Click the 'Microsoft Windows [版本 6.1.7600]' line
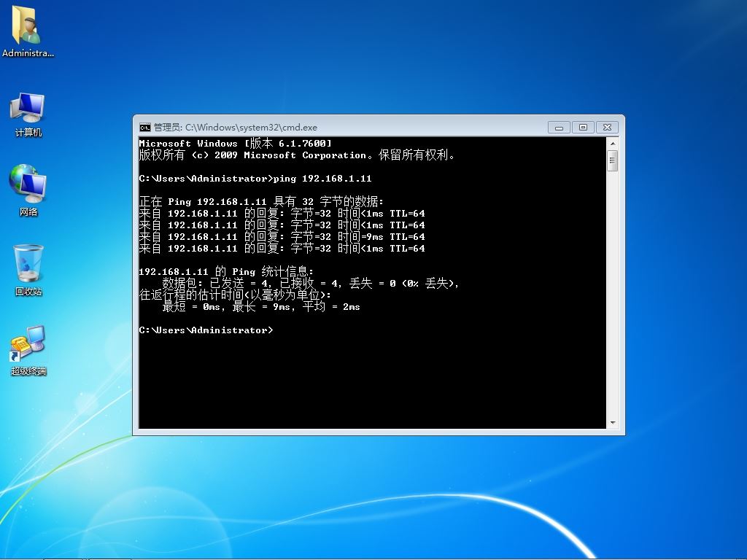This screenshot has width=747, height=560. pyautogui.click(x=236, y=144)
